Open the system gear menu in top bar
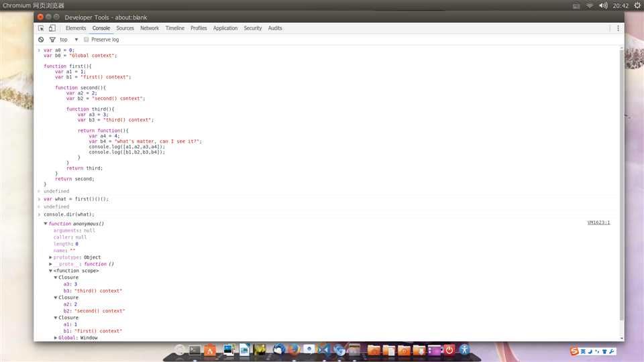The width and height of the screenshot is (644, 362). click(637, 6)
